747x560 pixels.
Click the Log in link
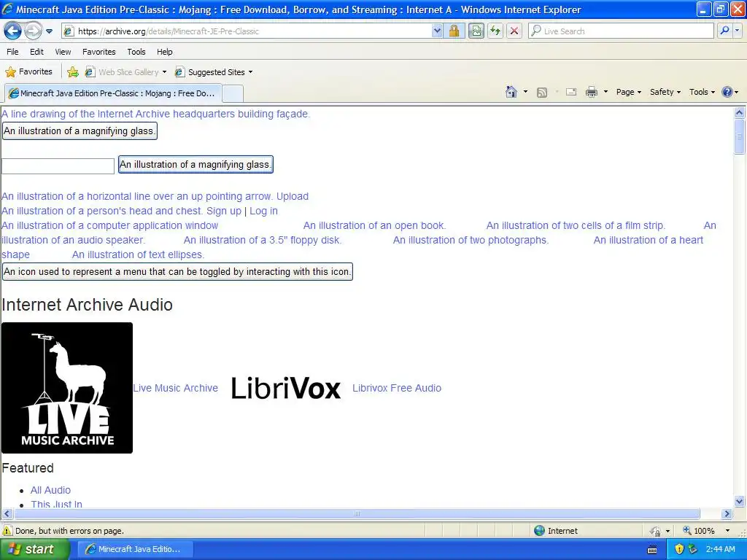coord(263,211)
